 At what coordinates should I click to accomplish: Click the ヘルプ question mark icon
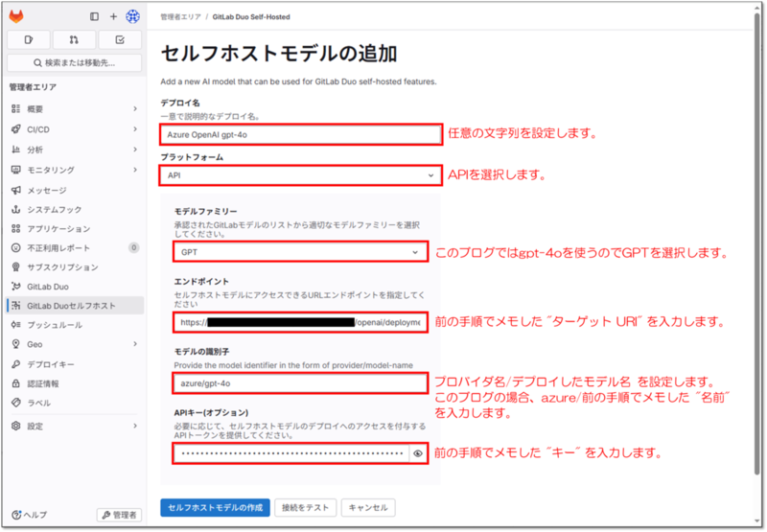[16, 515]
